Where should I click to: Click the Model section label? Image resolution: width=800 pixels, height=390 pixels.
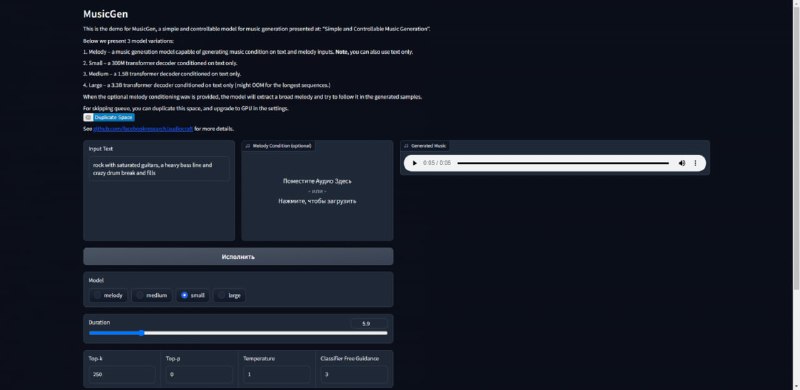pos(96,280)
